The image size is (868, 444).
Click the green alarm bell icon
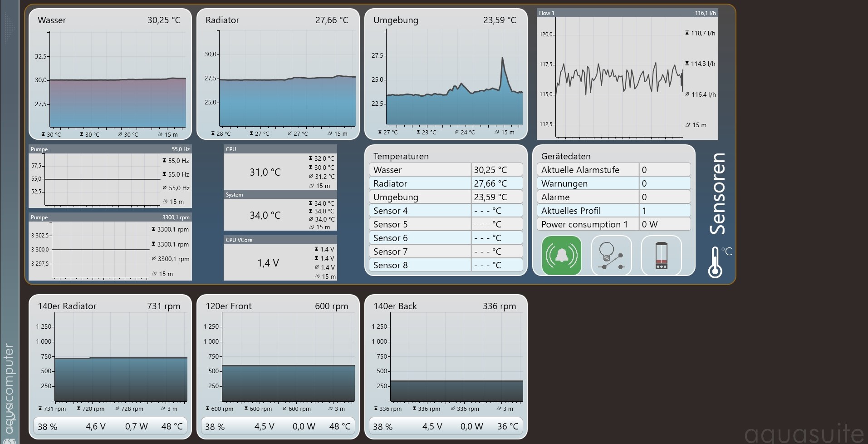[x=561, y=256]
